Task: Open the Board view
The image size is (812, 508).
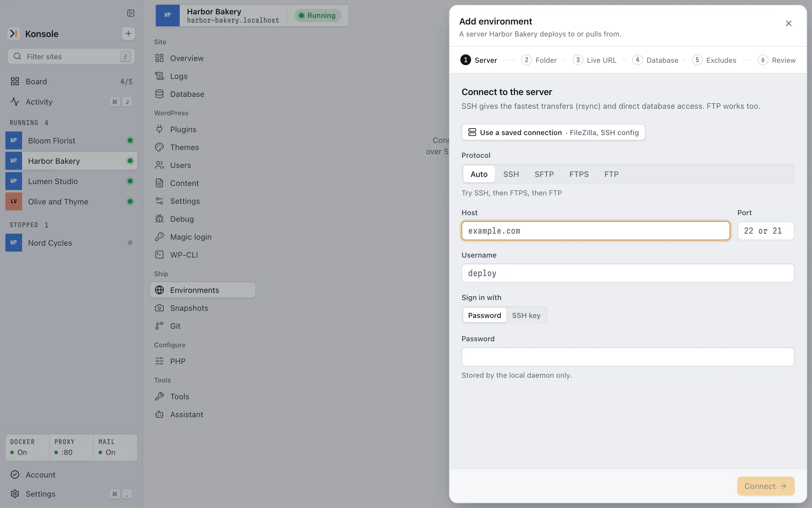Action: click(71, 81)
